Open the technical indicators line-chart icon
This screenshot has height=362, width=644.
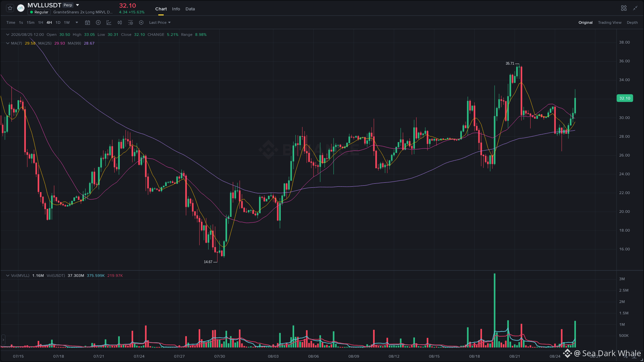click(109, 22)
